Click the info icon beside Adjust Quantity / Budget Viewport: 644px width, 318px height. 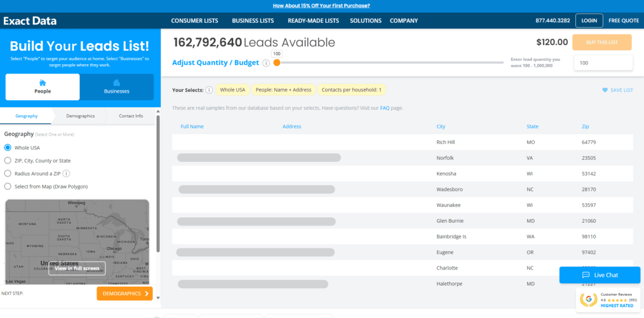click(x=266, y=63)
